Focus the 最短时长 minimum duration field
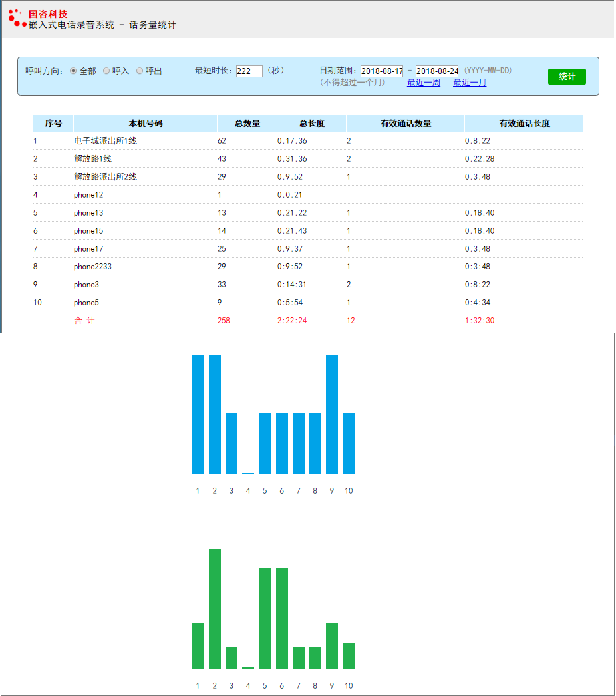The image size is (616, 696). pyautogui.click(x=249, y=71)
